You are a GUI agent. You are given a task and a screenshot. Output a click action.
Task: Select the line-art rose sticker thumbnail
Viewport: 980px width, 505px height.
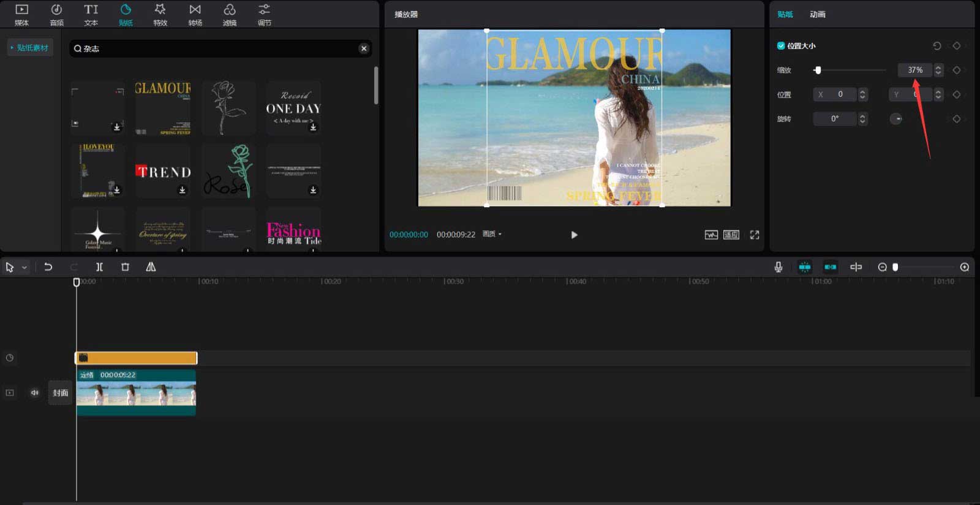point(228,108)
